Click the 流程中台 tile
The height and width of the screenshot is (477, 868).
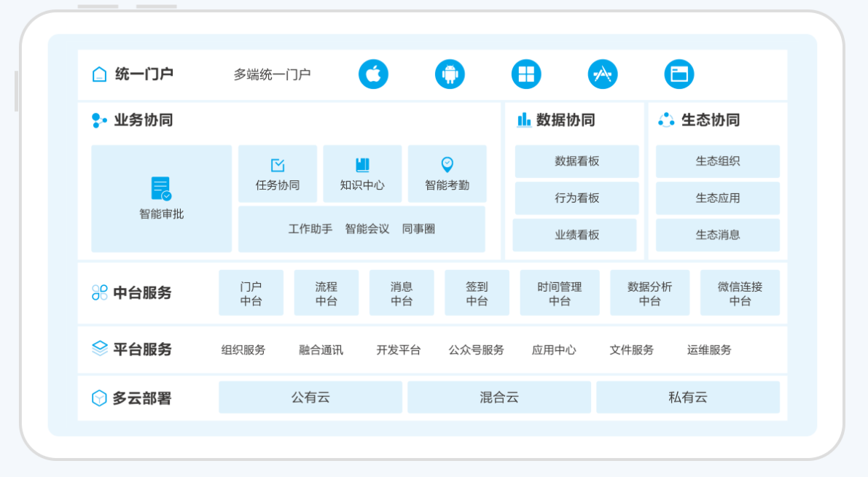(x=326, y=293)
